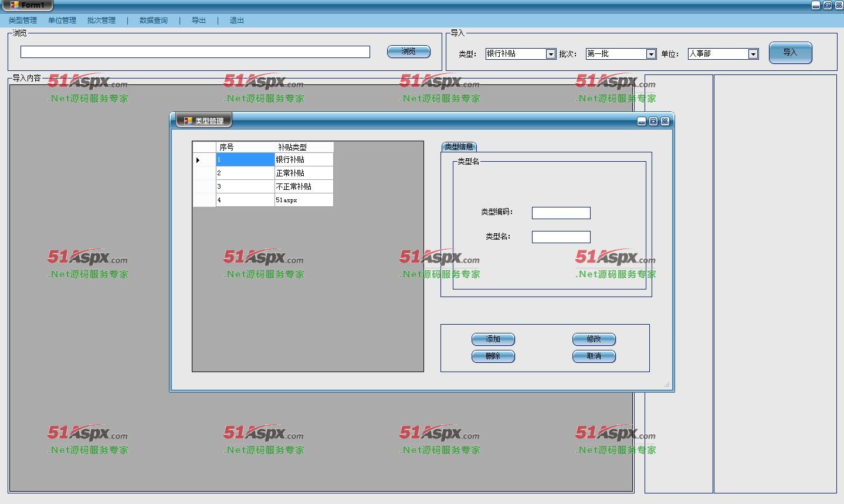Open the 类型管理 menu
The width and height of the screenshot is (844, 504).
pyautogui.click(x=22, y=21)
